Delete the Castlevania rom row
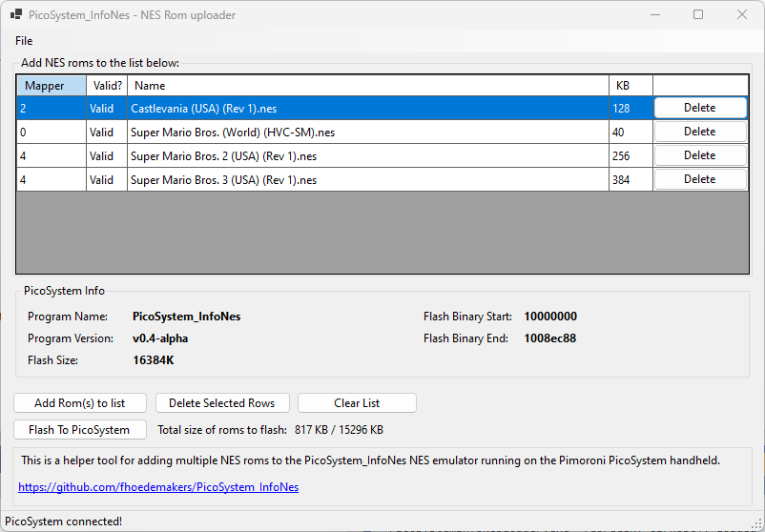Viewport: 765px width, 532px height. pos(699,108)
